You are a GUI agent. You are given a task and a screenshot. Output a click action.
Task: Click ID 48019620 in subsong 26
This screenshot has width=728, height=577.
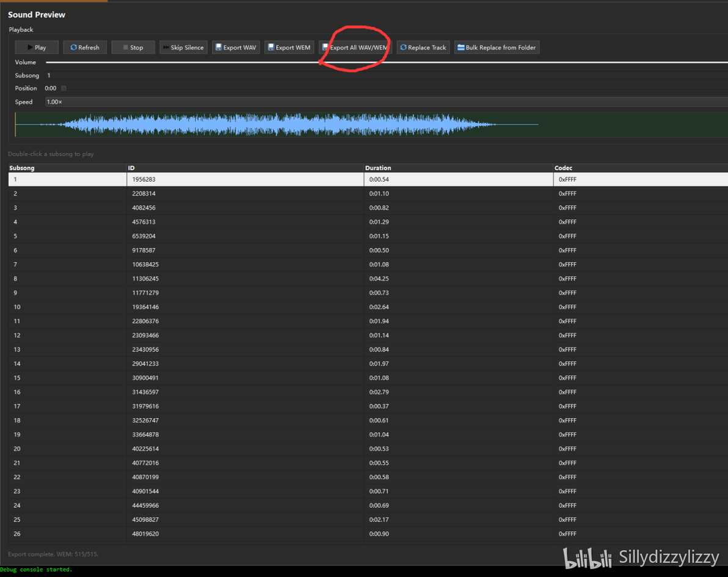coord(145,534)
